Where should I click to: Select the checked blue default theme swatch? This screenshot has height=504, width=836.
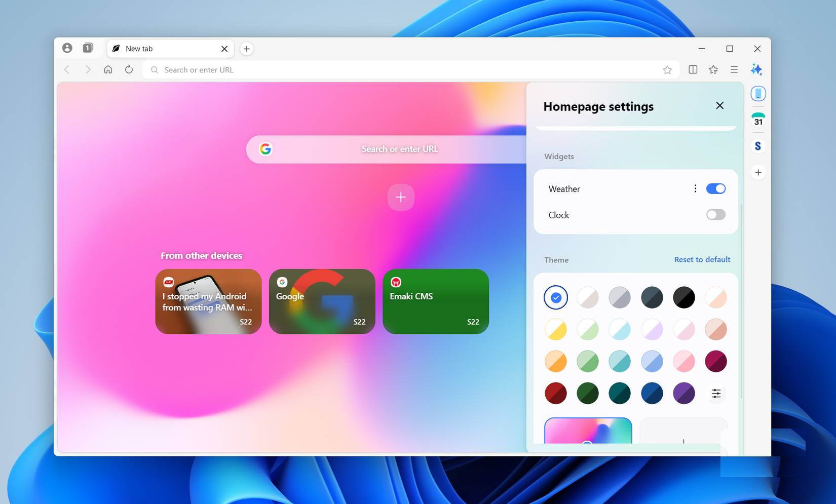tap(556, 297)
